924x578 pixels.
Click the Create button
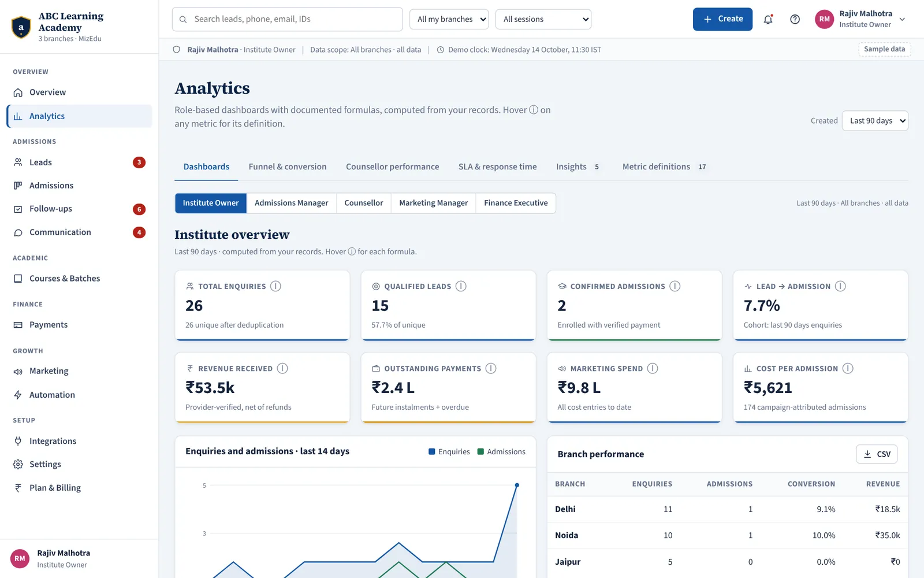722,19
